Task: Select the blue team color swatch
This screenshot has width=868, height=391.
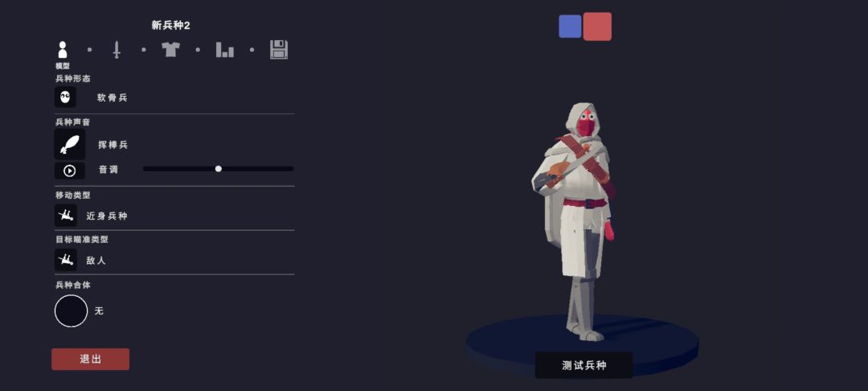Action: coord(570,27)
